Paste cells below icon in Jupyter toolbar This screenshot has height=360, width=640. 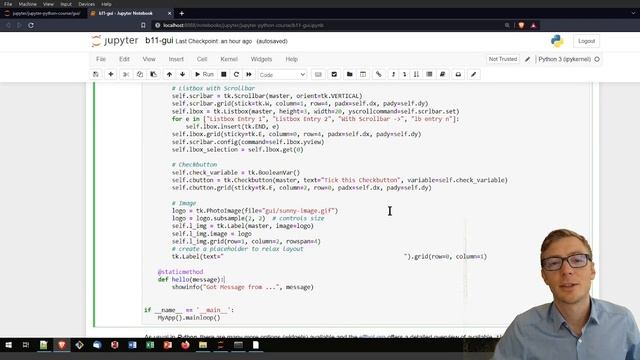click(x=153, y=74)
